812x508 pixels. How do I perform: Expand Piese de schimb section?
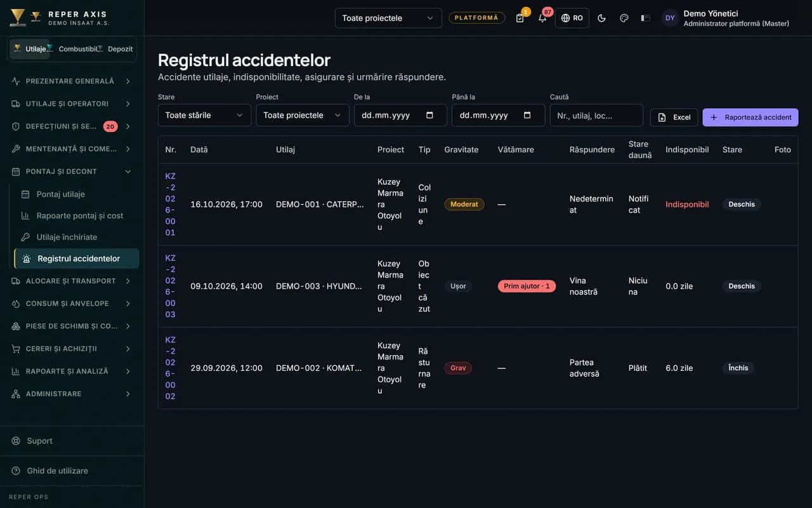tap(72, 326)
